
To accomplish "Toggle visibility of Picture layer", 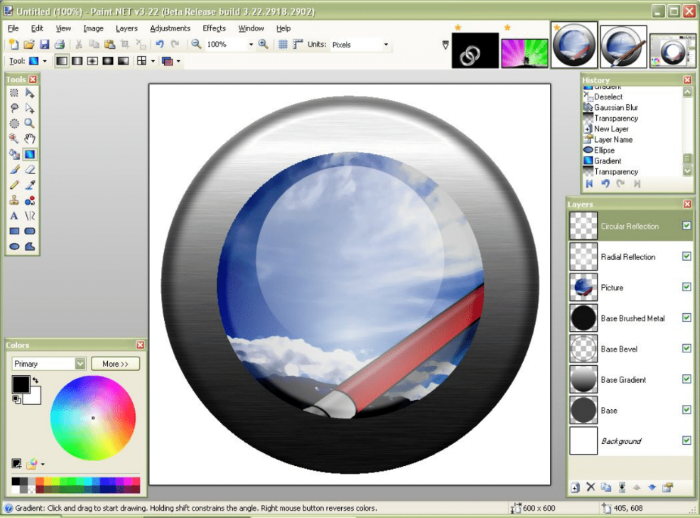I will tap(687, 287).
